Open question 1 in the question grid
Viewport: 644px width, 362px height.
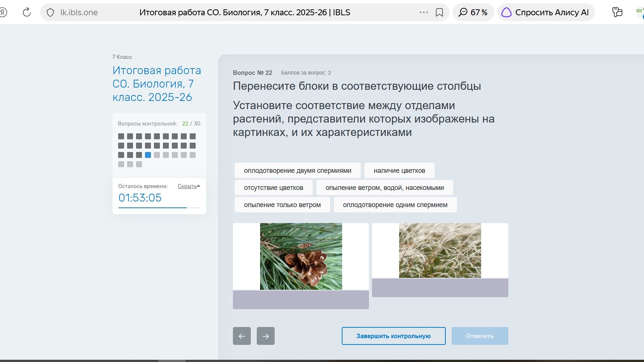(121, 136)
